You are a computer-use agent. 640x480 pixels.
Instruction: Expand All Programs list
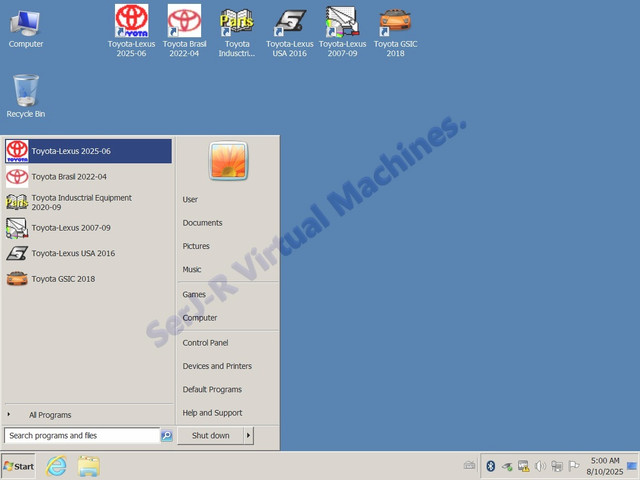[x=50, y=415]
